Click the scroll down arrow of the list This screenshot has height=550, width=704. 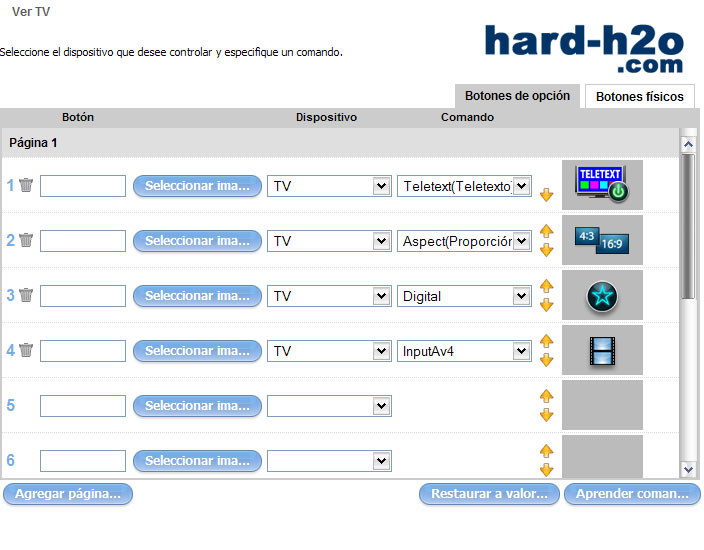click(x=687, y=469)
